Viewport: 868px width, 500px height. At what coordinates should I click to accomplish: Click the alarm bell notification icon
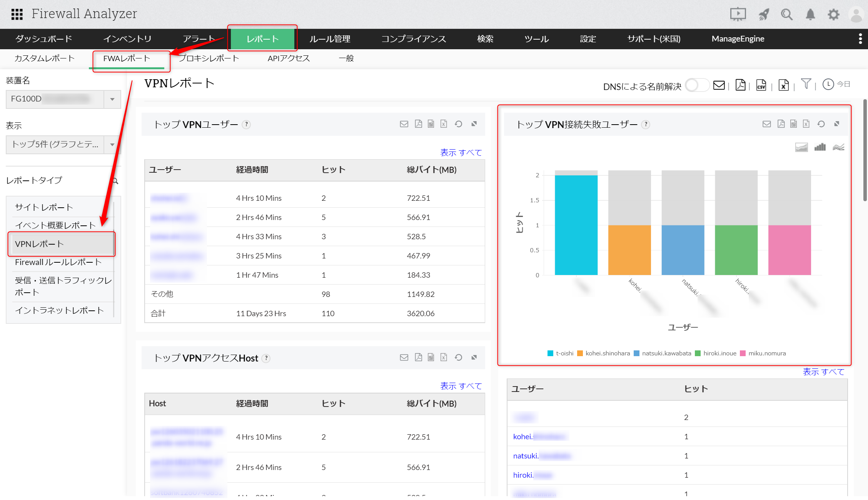click(x=810, y=15)
